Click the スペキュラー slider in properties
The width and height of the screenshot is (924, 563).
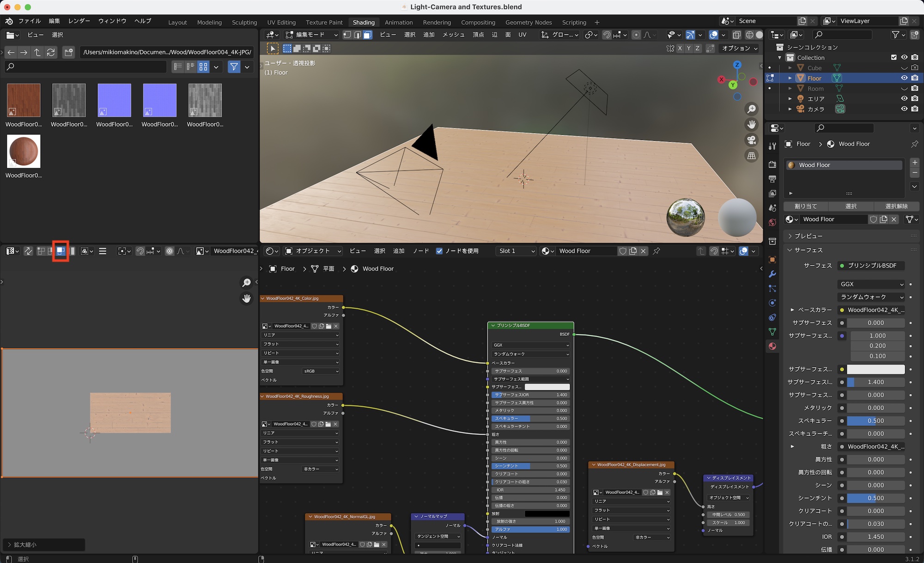click(x=875, y=421)
